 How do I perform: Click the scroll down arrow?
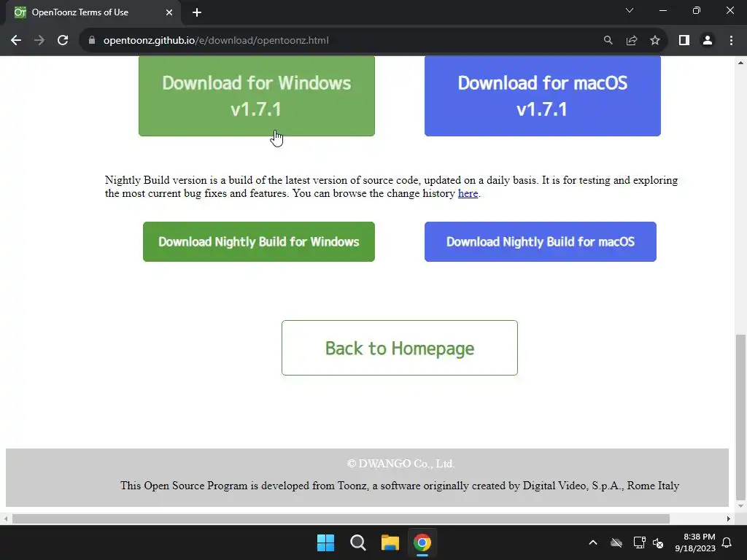[x=740, y=506]
